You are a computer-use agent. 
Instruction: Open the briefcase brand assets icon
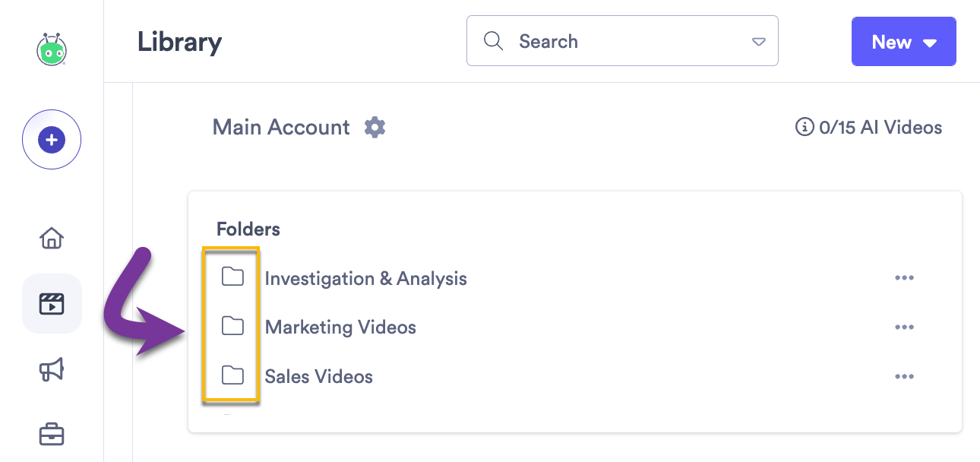(x=51, y=434)
